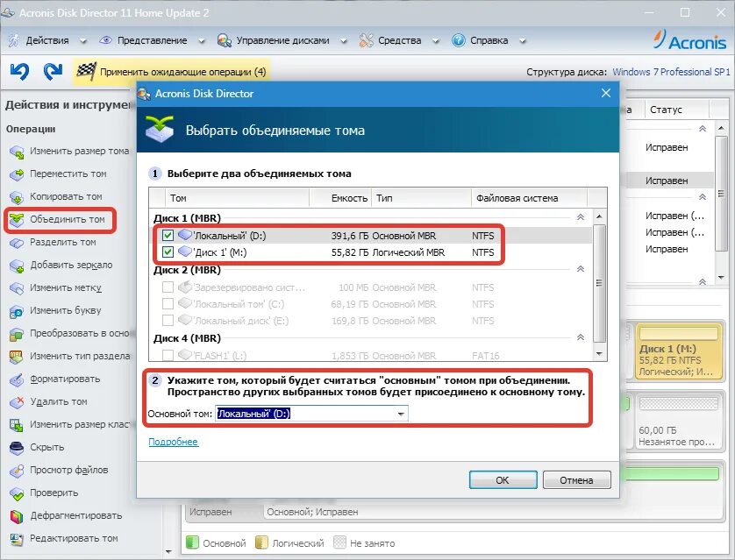Click the Defragment icon
The width and height of the screenshot is (735, 560).
point(17,516)
